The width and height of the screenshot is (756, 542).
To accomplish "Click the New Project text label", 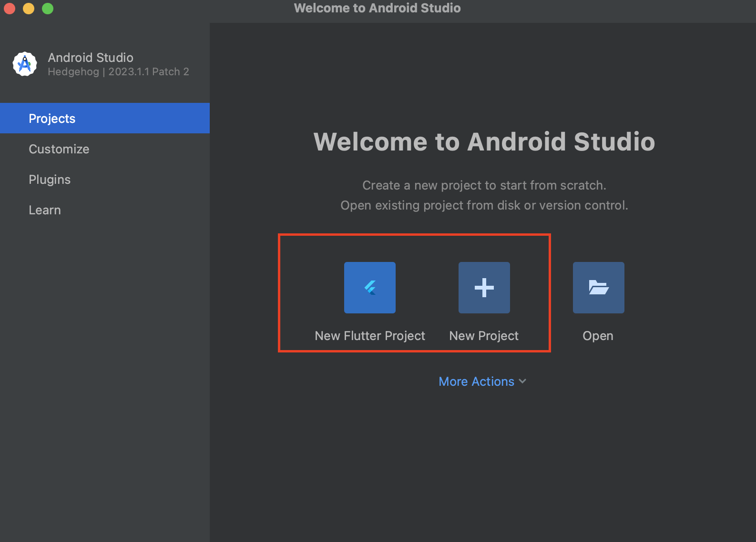I will click(x=484, y=336).
